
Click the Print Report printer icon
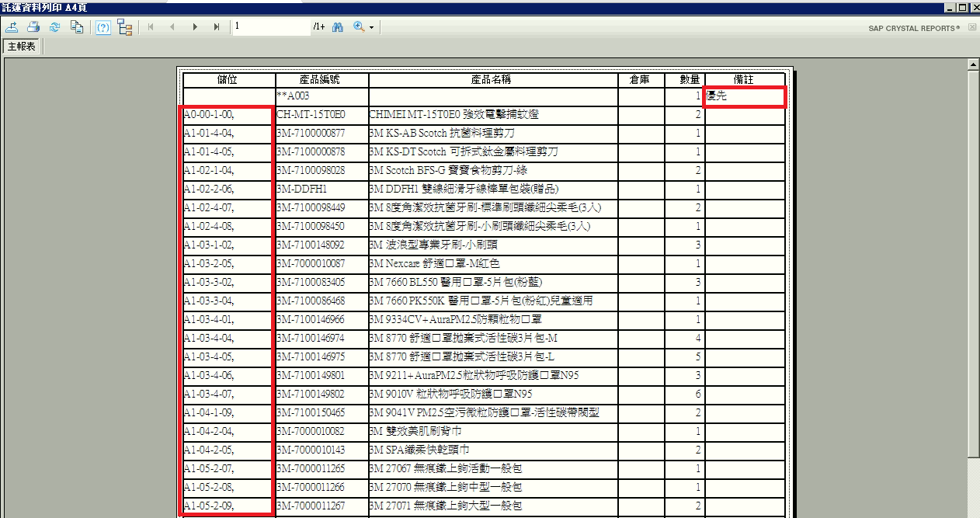[x=33, y=27]
